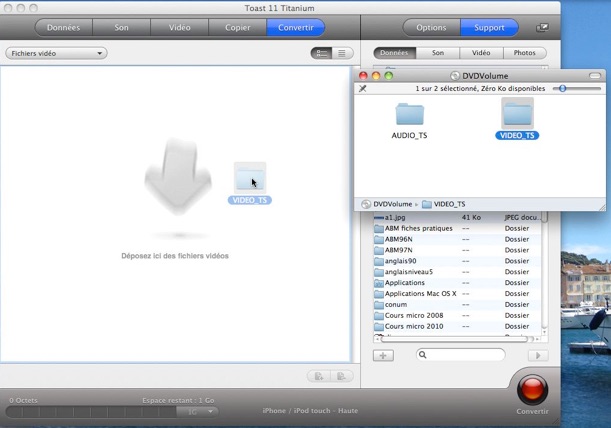Click the DVDVolume window resize grip
This screenshot has height=428, width=611.
click(x=602, y=208)
